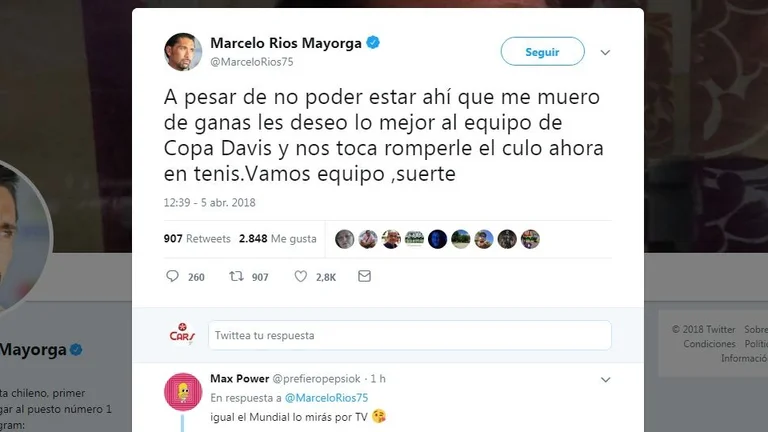Open first liker avatar in the row
Viewport: 768px width, 432px height.
(344, 239)
